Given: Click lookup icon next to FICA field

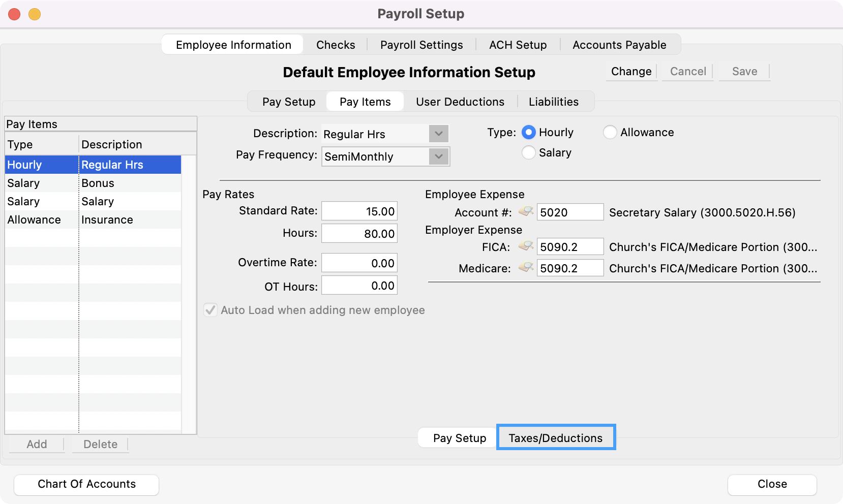Looking at the screenshot, I should [526, 246].
